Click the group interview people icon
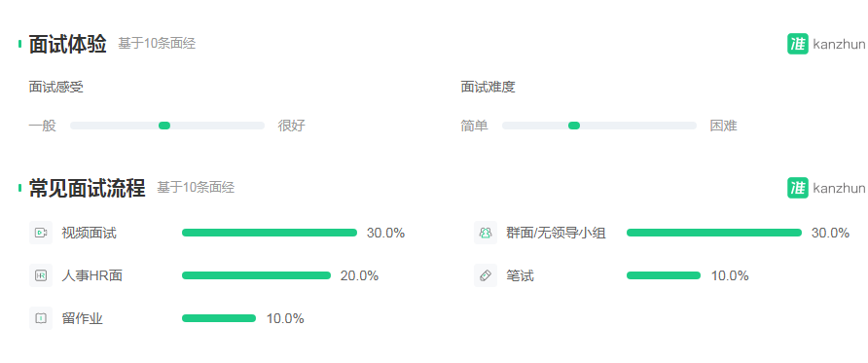This screenshot has height=363, width=868. point(486,233)
